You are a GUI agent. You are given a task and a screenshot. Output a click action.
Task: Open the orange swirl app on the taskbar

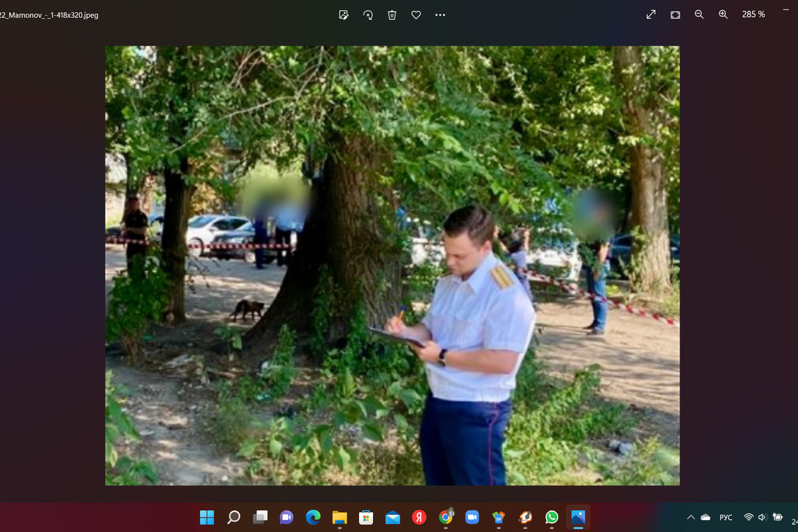tap(525, 517)
